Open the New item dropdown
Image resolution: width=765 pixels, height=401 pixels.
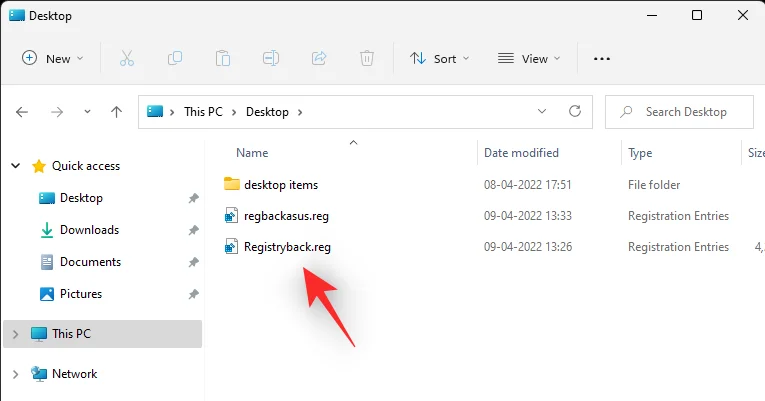click(53, 59)
